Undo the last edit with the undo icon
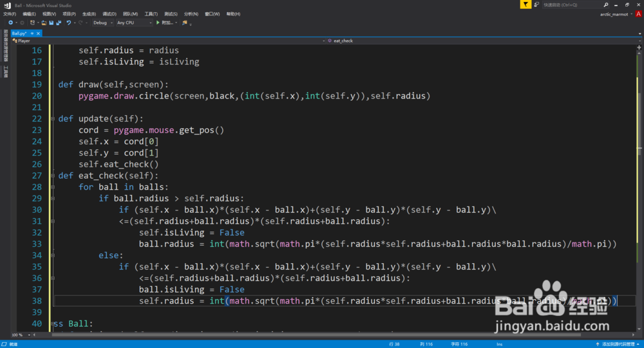This screenshot has height=348, width=644. tap(69, 23)
